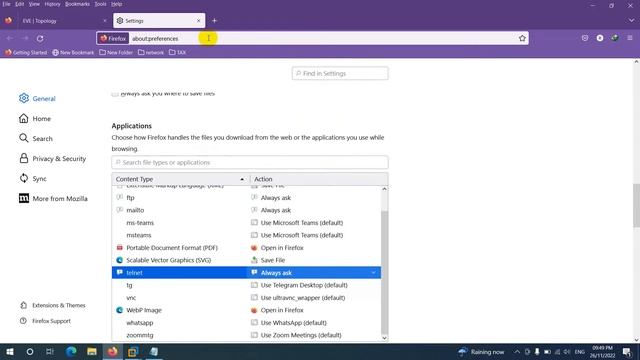Open the Tools menu

(100, 4)
